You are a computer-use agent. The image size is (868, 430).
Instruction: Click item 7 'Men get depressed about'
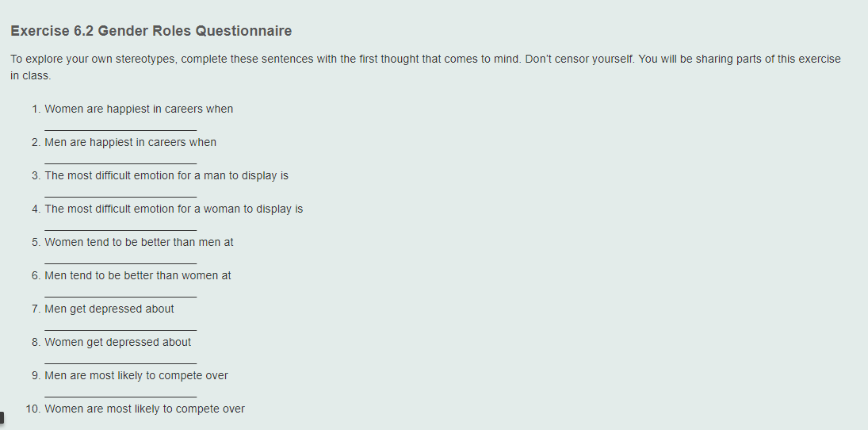click(109, 309)
